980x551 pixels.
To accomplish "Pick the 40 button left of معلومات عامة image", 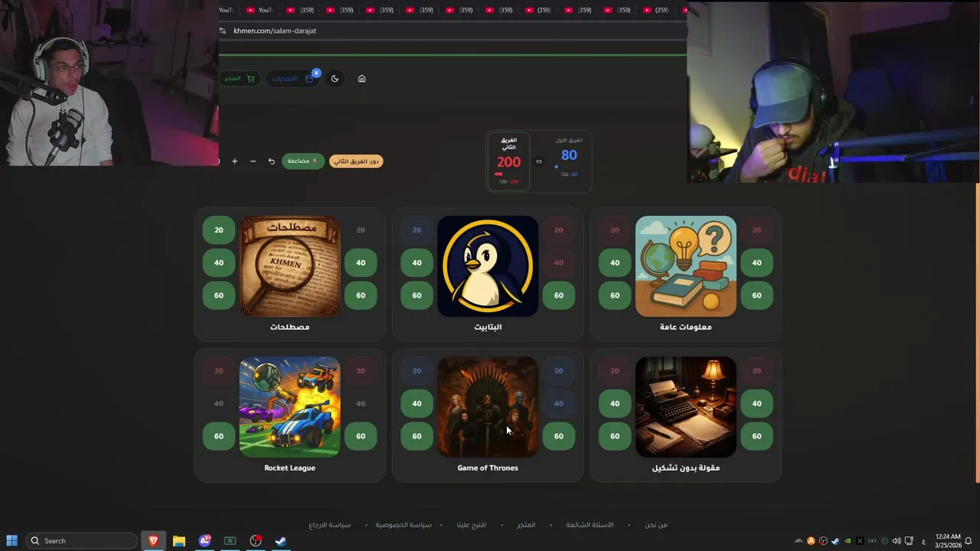I will pyautogui.click(x=615, y=262).
